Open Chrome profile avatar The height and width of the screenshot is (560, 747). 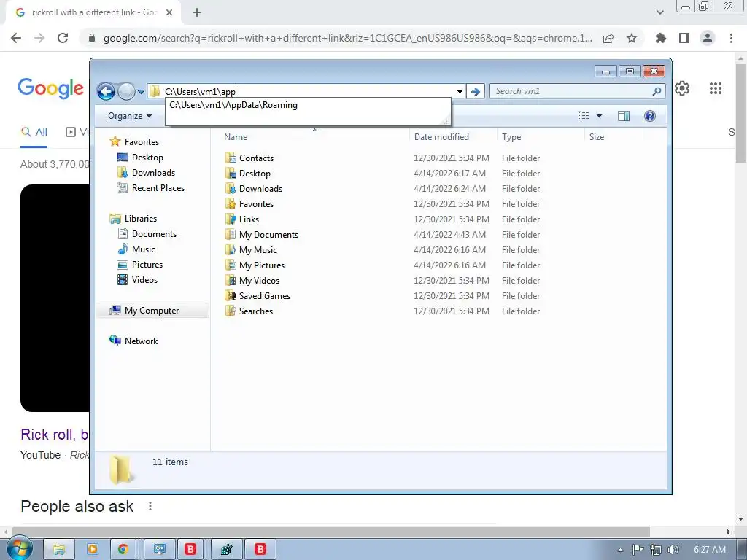pos(708,38)
